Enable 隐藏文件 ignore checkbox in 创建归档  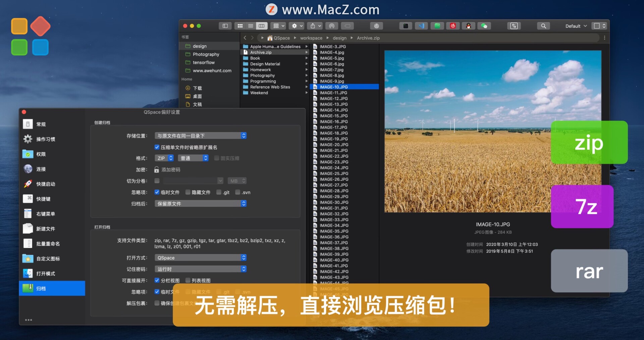click(188, 192)
